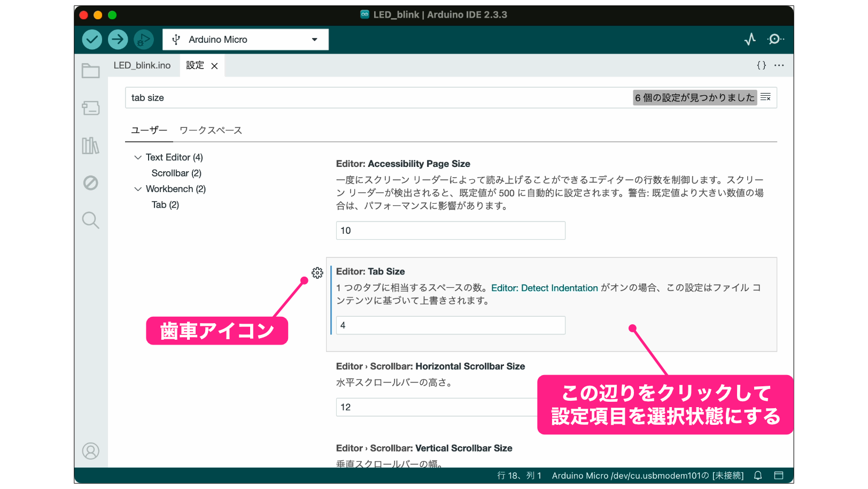Select Scrollbar (2) in settings tree
This screenshot has height=489, width=868.
point(176,173)
